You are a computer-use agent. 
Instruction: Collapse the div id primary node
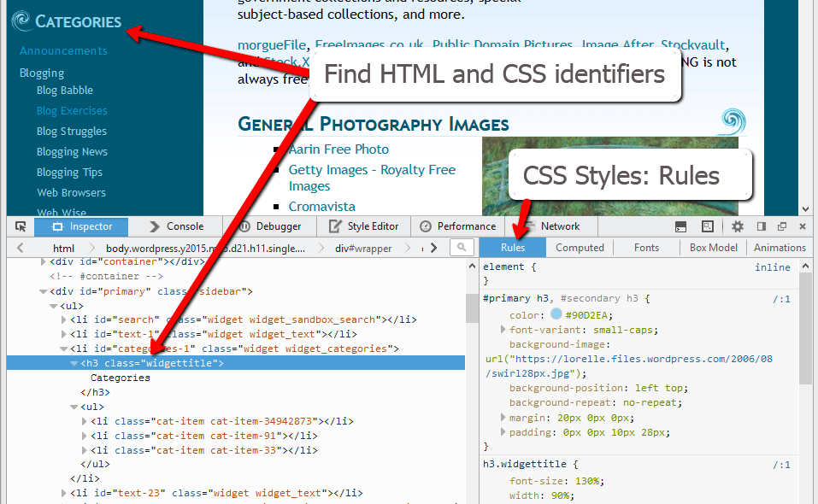44,291
